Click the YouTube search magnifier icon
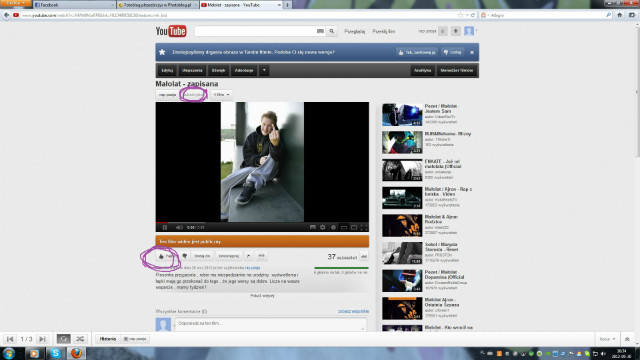Screen dimensions: 640x360 332,31
